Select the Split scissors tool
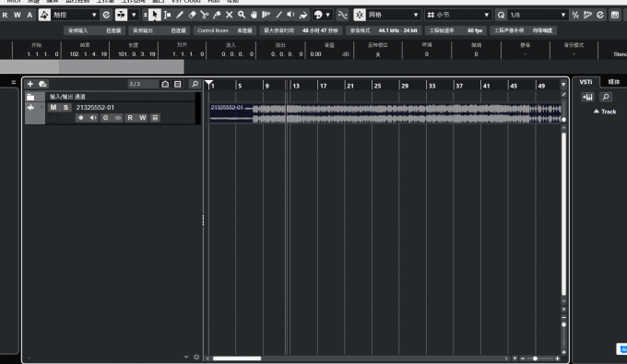 click(205, 15)
